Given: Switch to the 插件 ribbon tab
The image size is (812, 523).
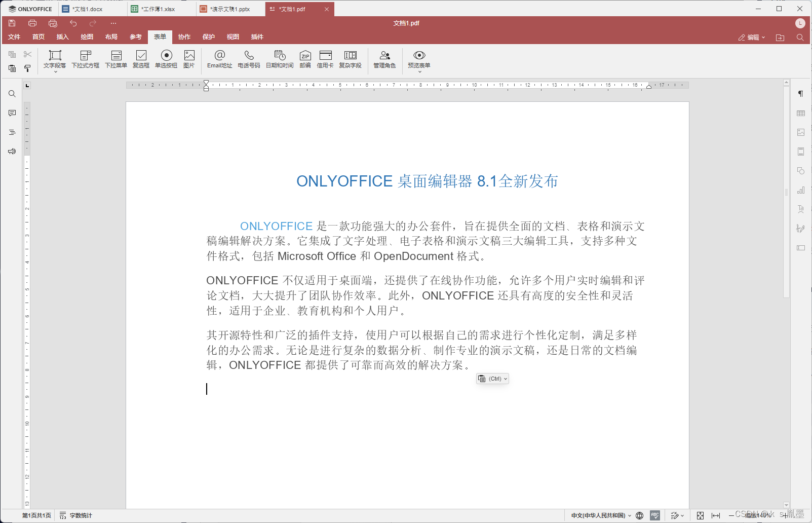Looking at the screenshot, I should pyautogui.click(x=257, y=37).
